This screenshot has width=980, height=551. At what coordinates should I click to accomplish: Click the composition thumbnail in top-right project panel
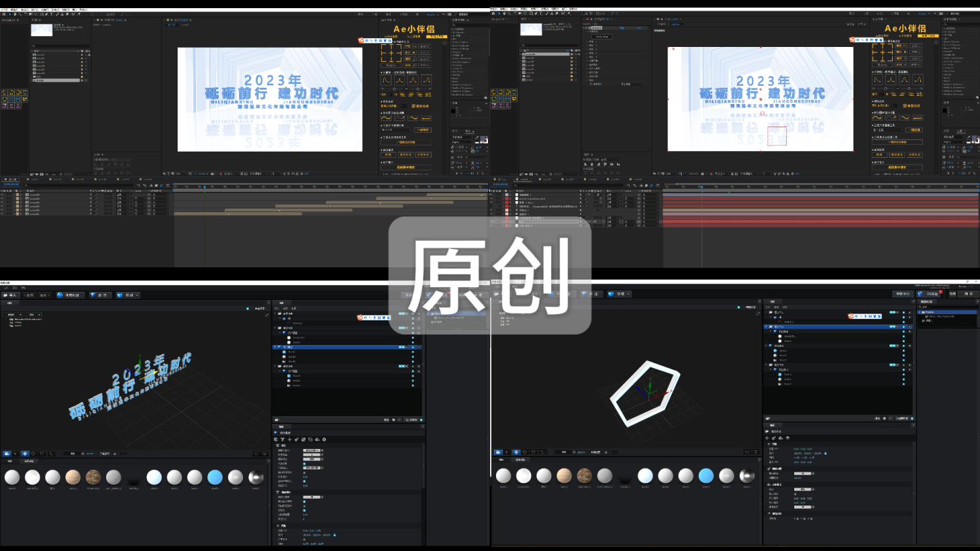(x=531, y=29)
